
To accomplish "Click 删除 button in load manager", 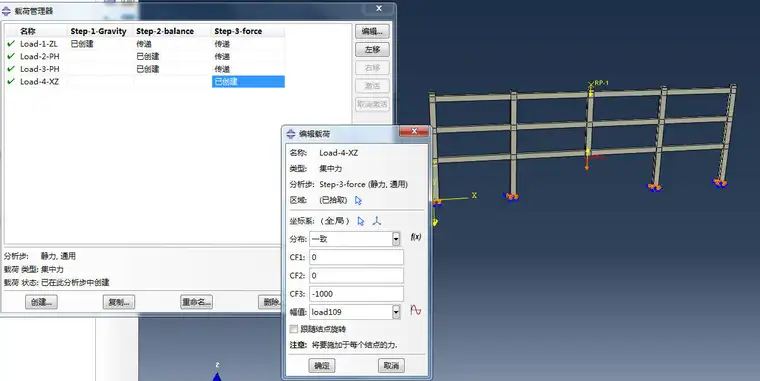I will click(x=270, y=302).
